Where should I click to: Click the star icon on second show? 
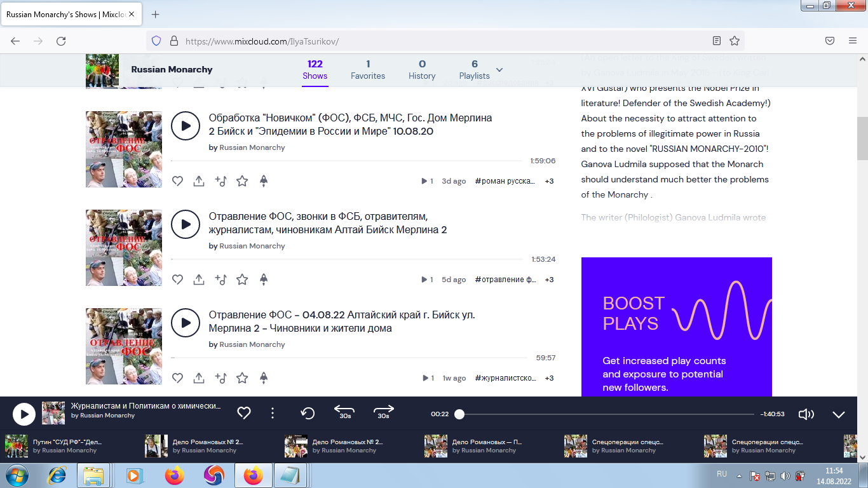click(242, 280)
